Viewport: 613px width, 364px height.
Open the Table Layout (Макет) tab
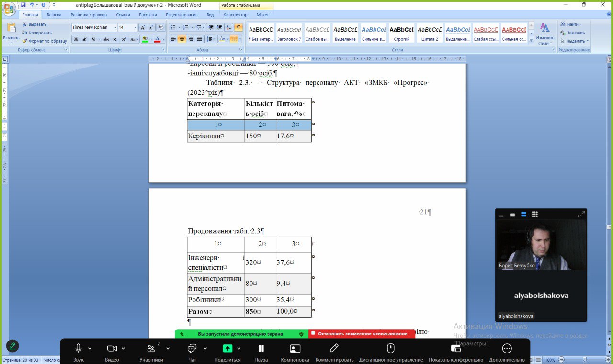point(262,15)
